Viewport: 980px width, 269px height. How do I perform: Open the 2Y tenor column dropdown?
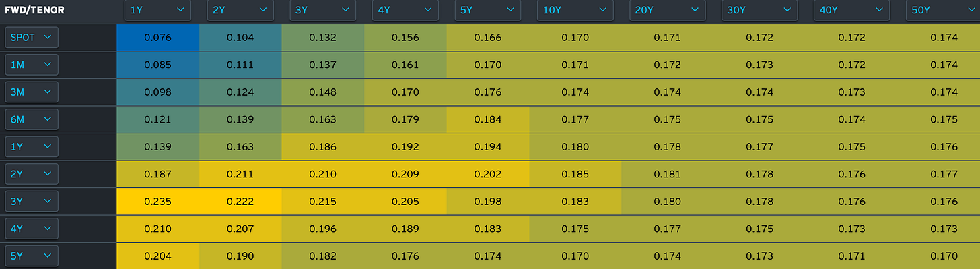pyautogui.click(x=240, y=10)
